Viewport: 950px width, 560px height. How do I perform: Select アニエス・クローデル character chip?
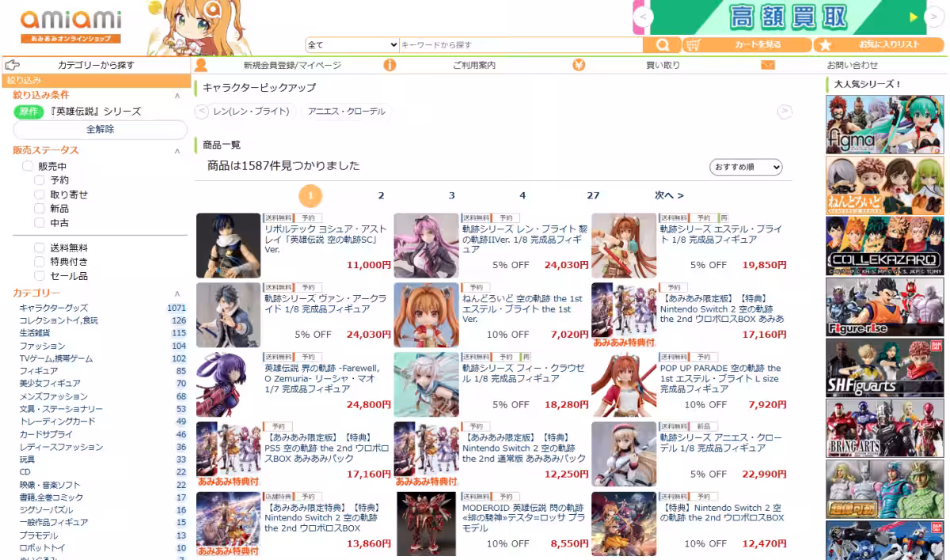pos(347,112)
